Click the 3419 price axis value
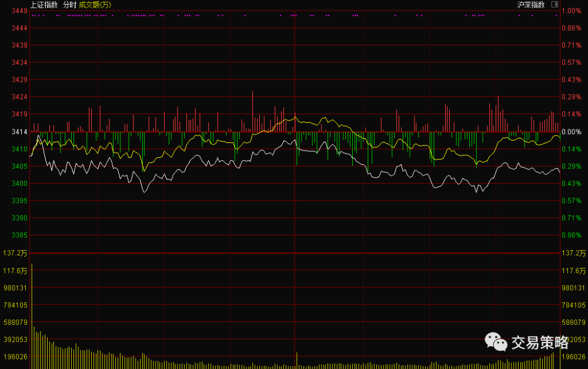 tap(19, 114)
